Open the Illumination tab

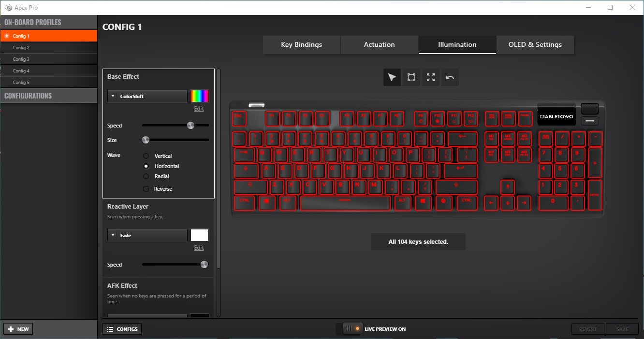[457, 44]
